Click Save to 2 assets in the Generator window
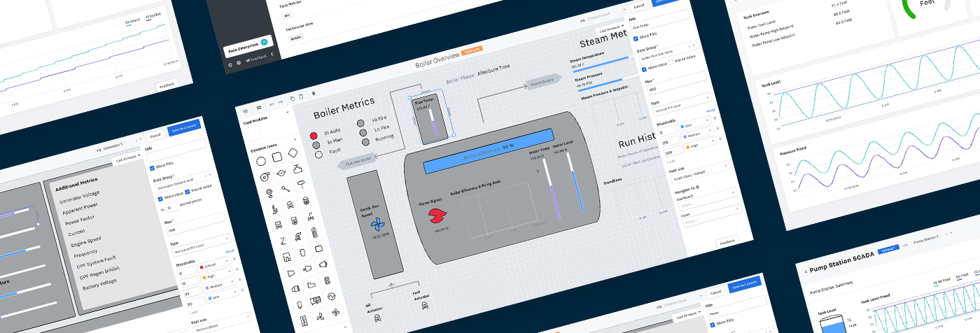This screenshot has height=333, width=980. pyautogui.click(x=184, y=128)
